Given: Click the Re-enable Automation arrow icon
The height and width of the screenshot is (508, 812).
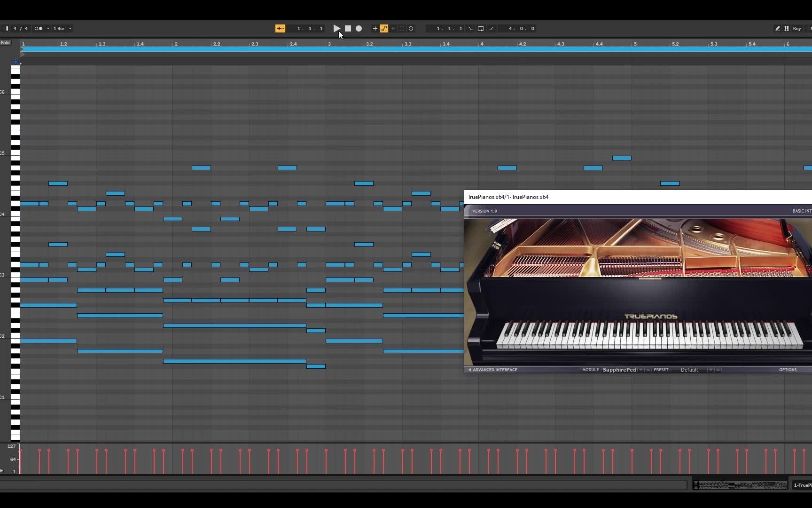Looking at the screenshot, I should tap(393, 28).
